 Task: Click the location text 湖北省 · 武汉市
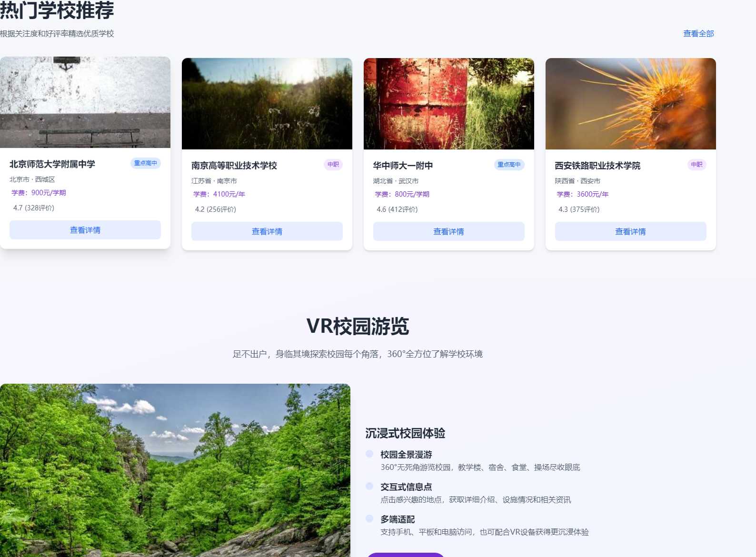click(x=396, y=181)
